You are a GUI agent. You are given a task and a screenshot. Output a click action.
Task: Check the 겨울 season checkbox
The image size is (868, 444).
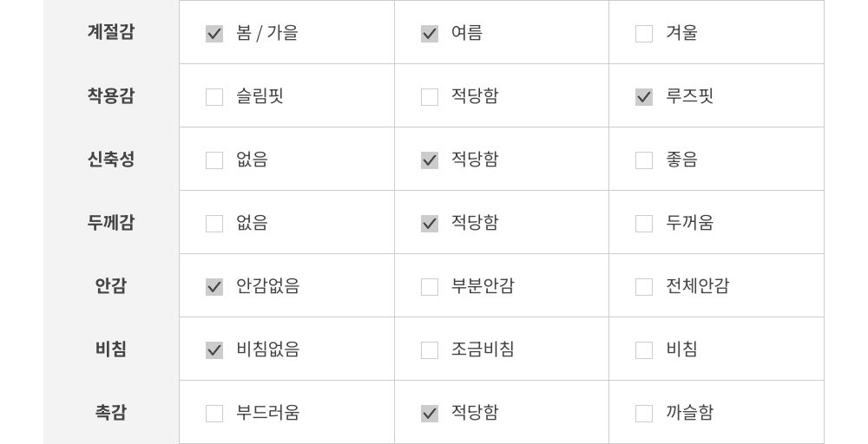coord(644,34)
